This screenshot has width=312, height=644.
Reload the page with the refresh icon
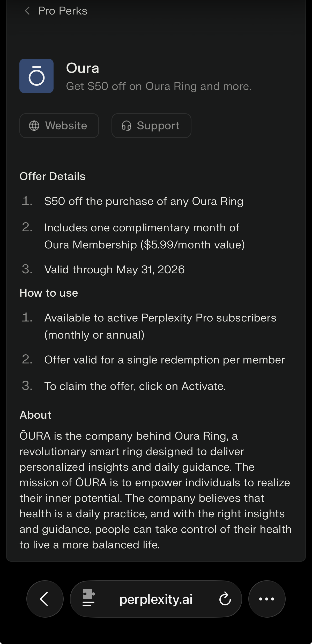tap(225, 599)
